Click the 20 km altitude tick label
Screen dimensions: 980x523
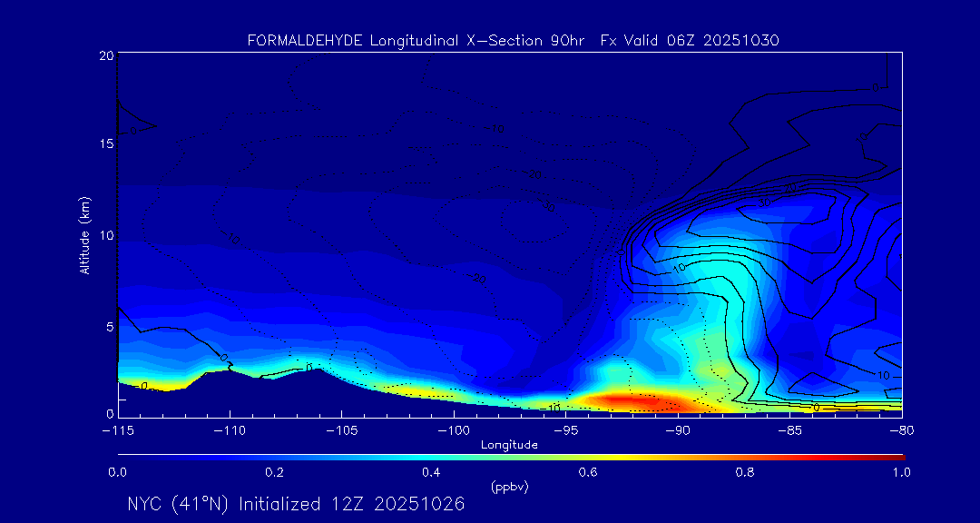105,55
